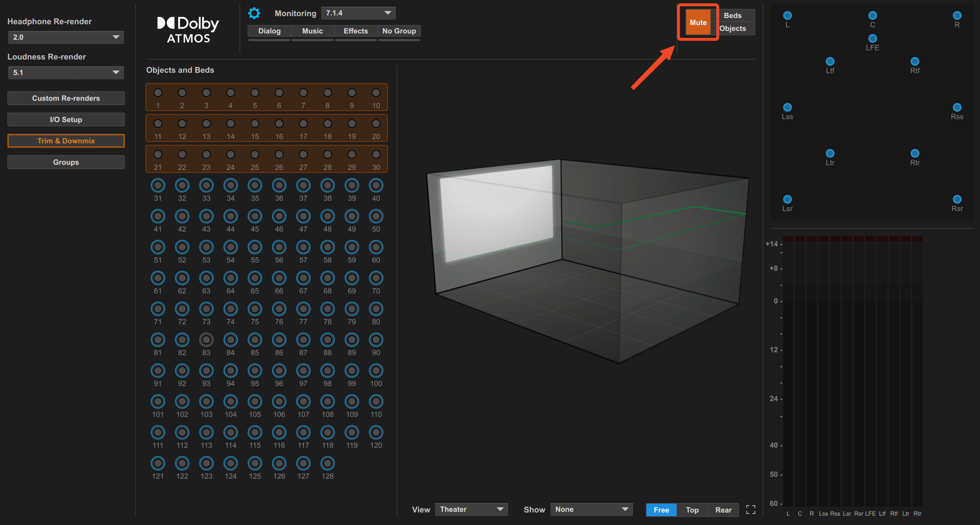Click the fullscreen expand icon near Rear button
Viewport: 980px width, 525px height.
pyautogui.click(x=750, y=510)
